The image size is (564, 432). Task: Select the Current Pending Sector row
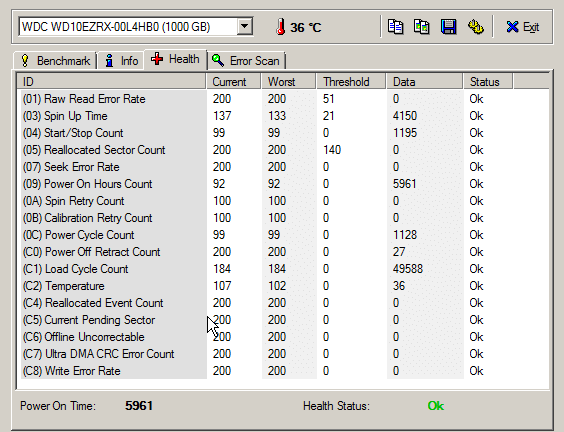(x=284, y=320)
